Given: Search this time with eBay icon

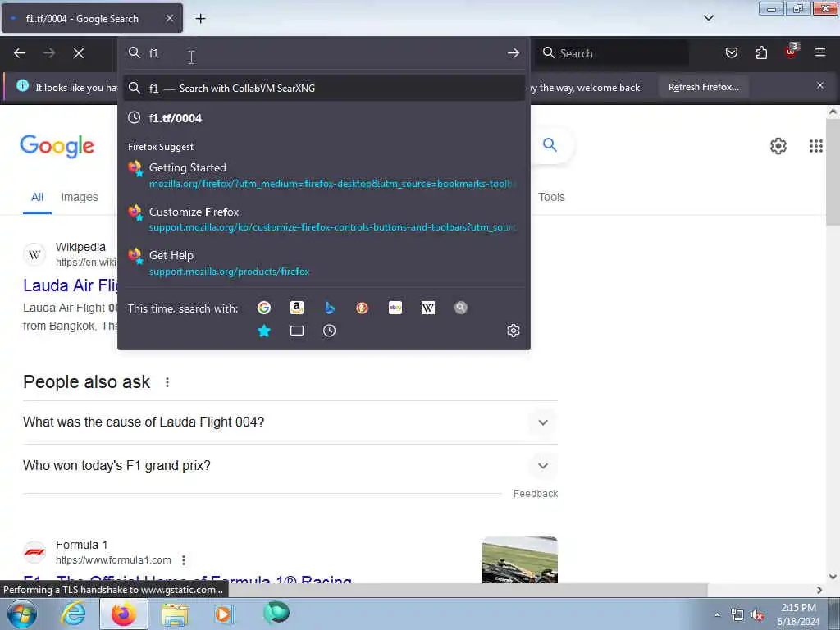Looking at the screenshot, I should [395, 308].
